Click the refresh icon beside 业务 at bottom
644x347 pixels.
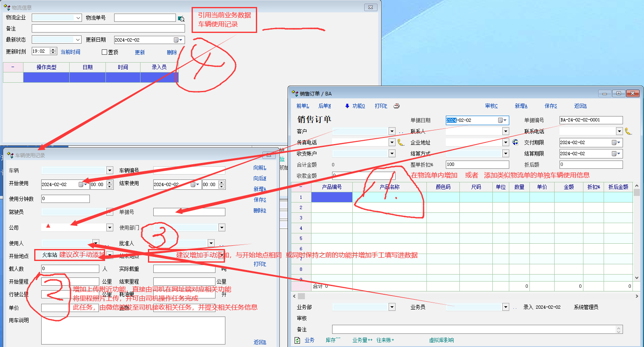click(297, 340)
